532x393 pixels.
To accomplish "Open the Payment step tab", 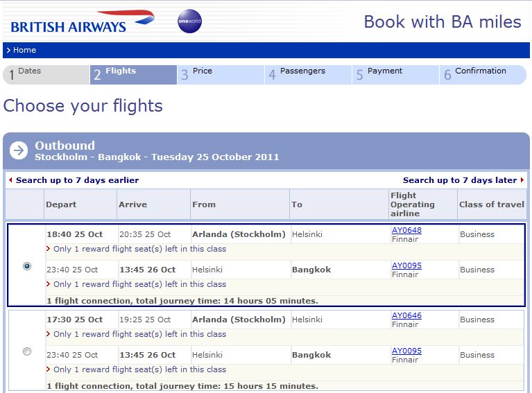I will tap(395, 74).
